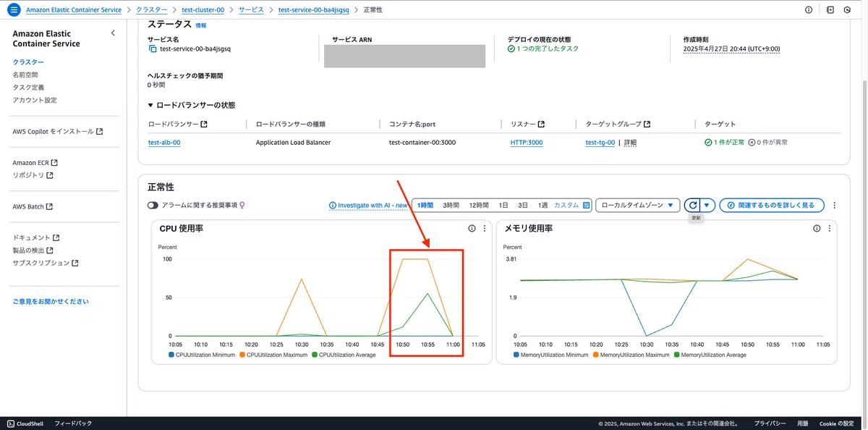Open Amazon ECR sidebar link
Image resolution: width=868 pixels, height=430 pixels.
[x=35, y=163]
